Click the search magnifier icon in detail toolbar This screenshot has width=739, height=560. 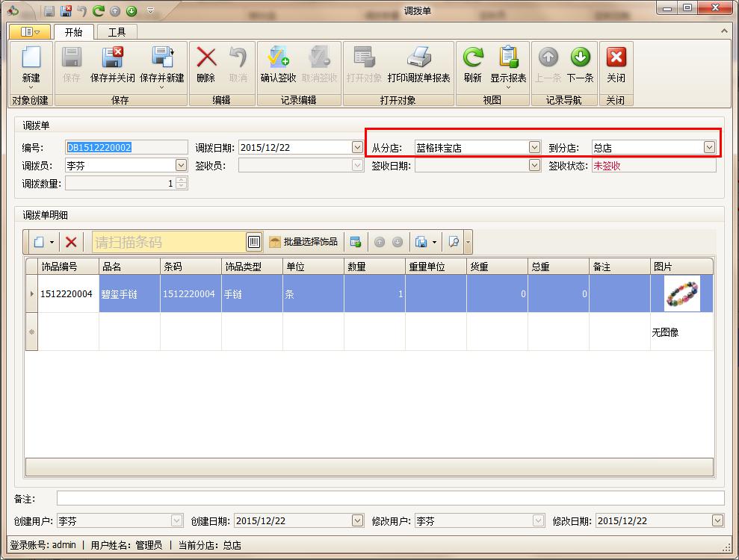tap(454, 242)
